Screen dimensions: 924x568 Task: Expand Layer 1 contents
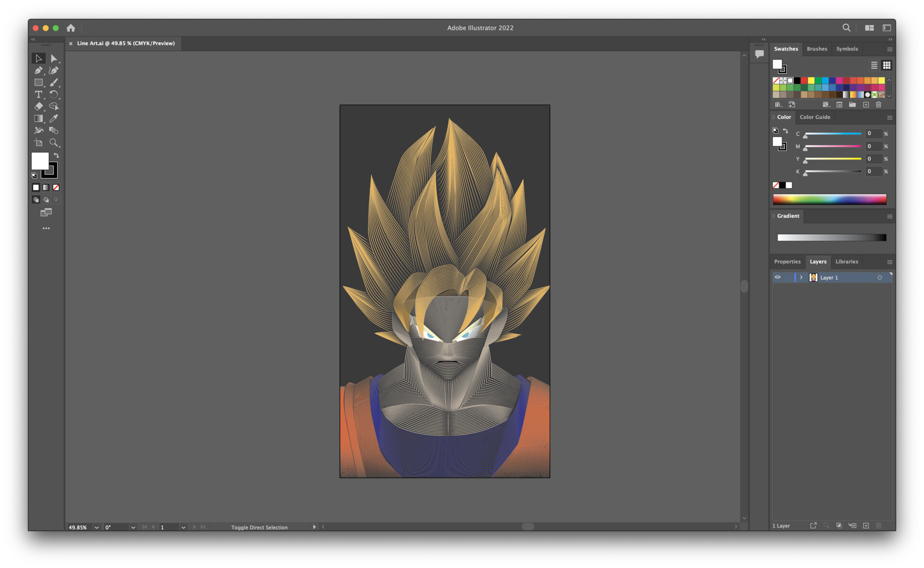tap(801, 278)
